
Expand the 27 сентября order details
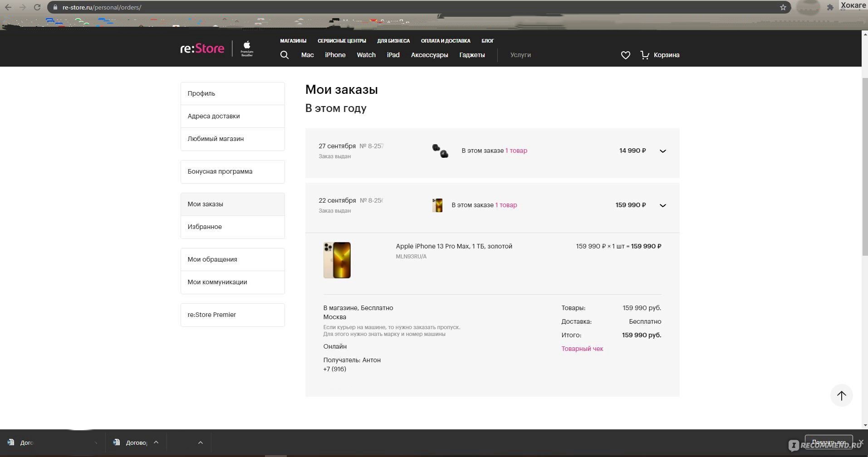click(662, 151)
